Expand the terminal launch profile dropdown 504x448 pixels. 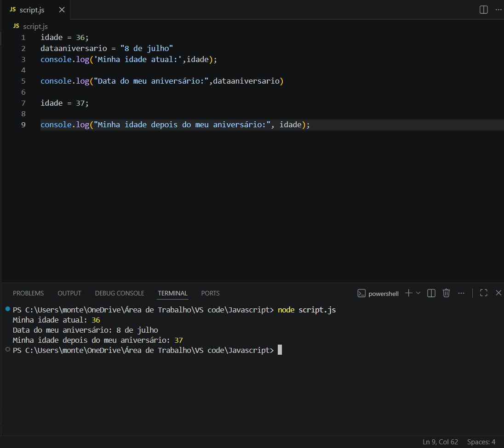click(x=418, y=293)
